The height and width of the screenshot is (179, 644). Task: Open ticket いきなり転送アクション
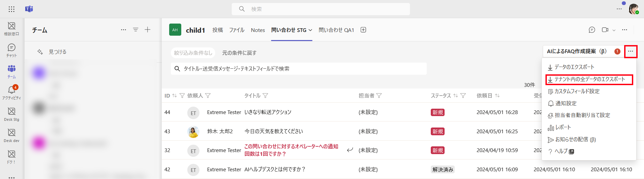pos(268,112)
